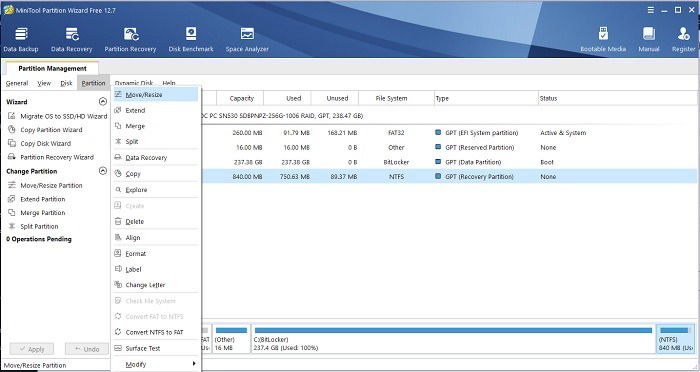Open the Disk menu

[66, 83]
